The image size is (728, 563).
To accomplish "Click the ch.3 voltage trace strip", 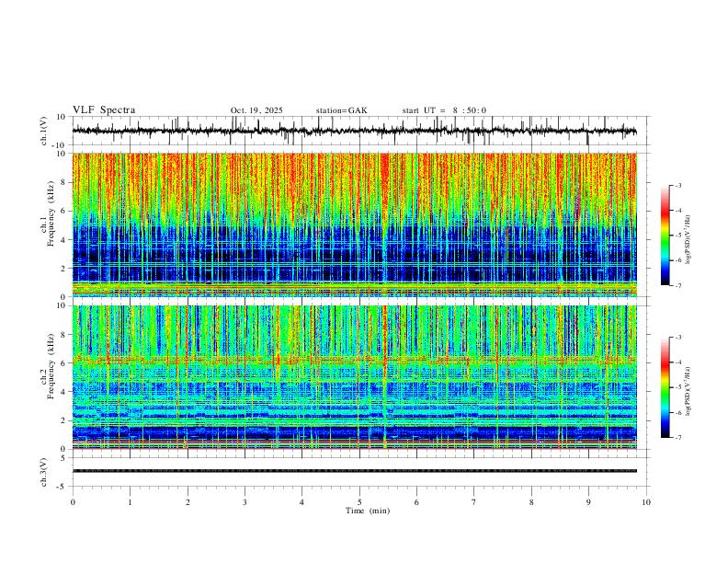I will coord(355,471).
